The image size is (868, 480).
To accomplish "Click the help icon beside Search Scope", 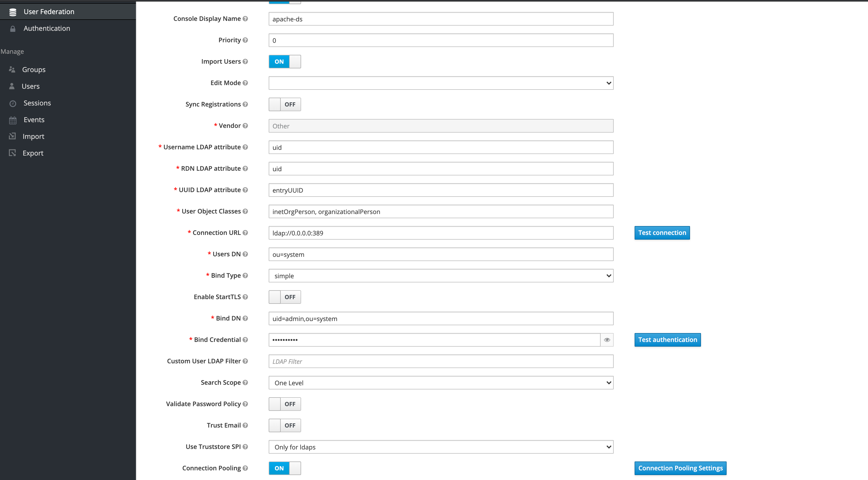I will (245, 382).
